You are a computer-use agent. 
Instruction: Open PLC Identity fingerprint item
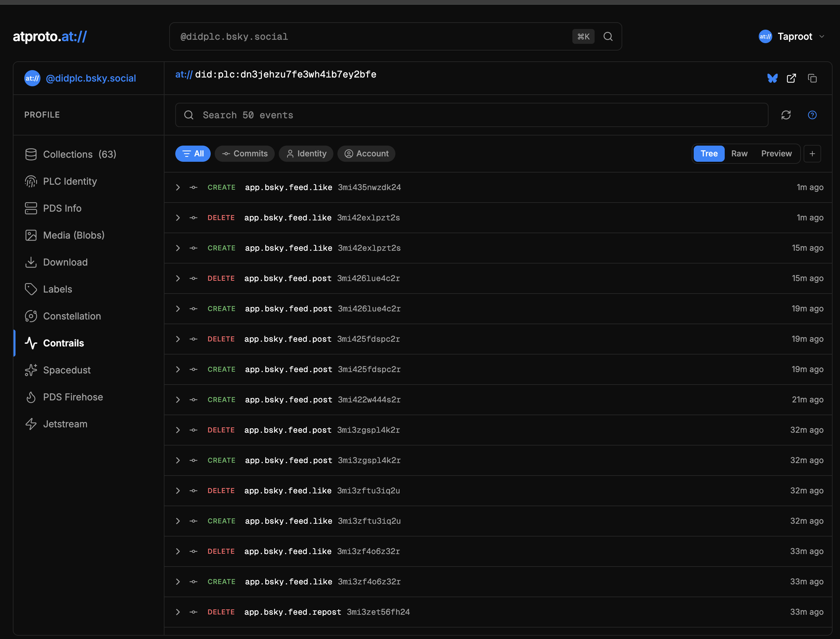(x=70, y=181)
